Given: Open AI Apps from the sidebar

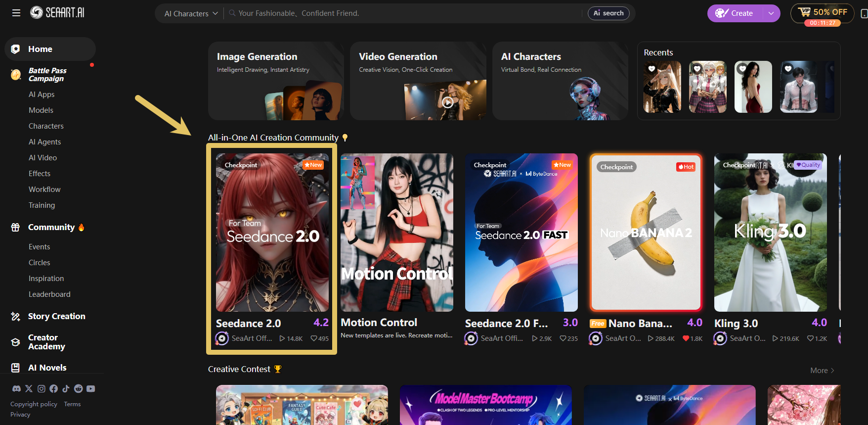Looking at the screenshot, I should click(x=42, y=94).
